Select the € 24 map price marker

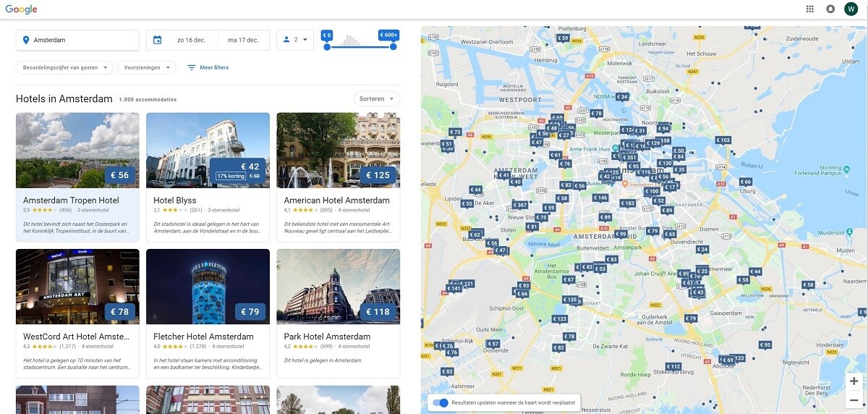pos(702,250)
